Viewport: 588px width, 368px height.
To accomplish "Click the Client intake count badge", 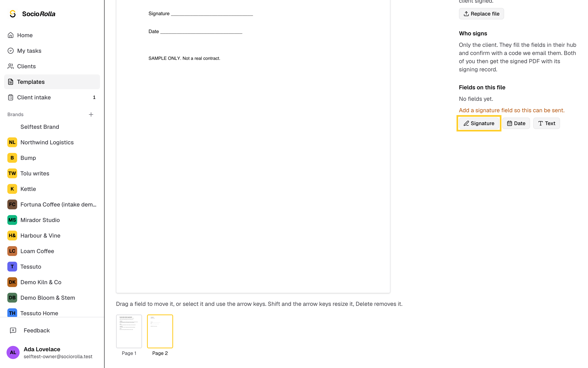I will click(x=94, y=97).
